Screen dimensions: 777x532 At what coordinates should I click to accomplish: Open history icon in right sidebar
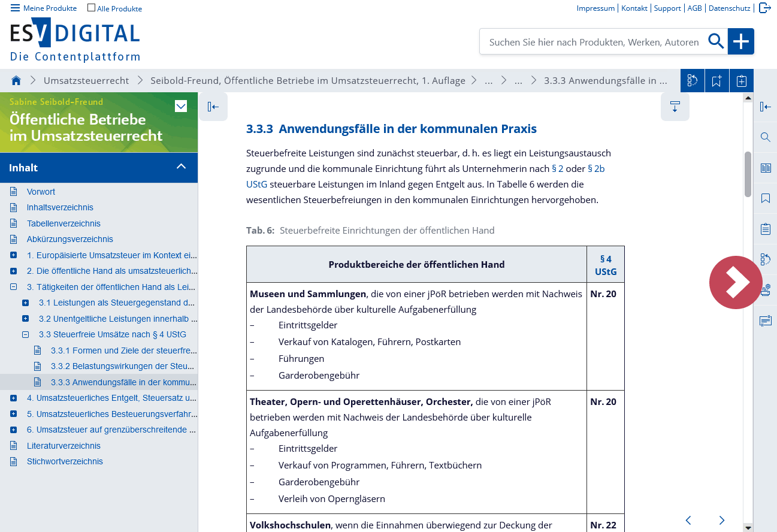coord(765,259)
